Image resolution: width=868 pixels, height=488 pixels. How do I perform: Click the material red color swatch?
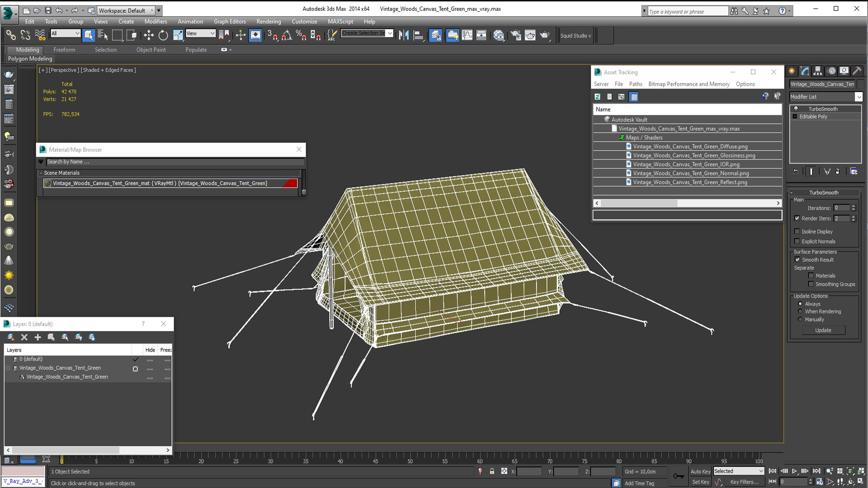coord(289,183)
